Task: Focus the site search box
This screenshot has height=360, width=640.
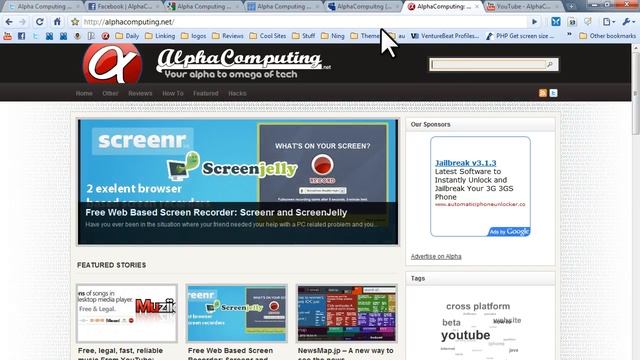Action: pos(489,64)
